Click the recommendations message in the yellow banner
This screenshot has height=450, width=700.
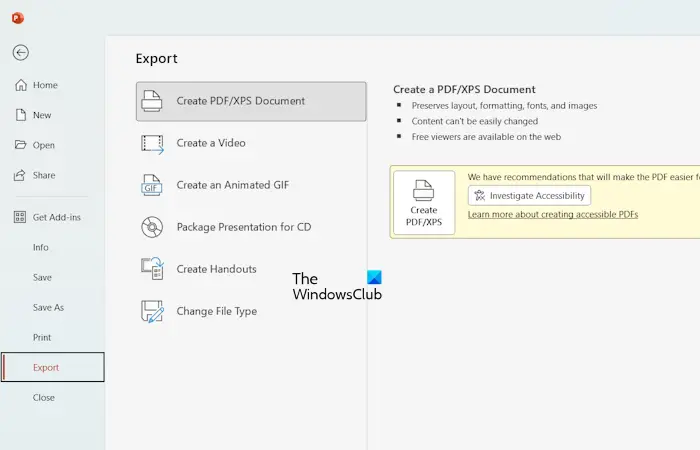(x=583, y=177)
